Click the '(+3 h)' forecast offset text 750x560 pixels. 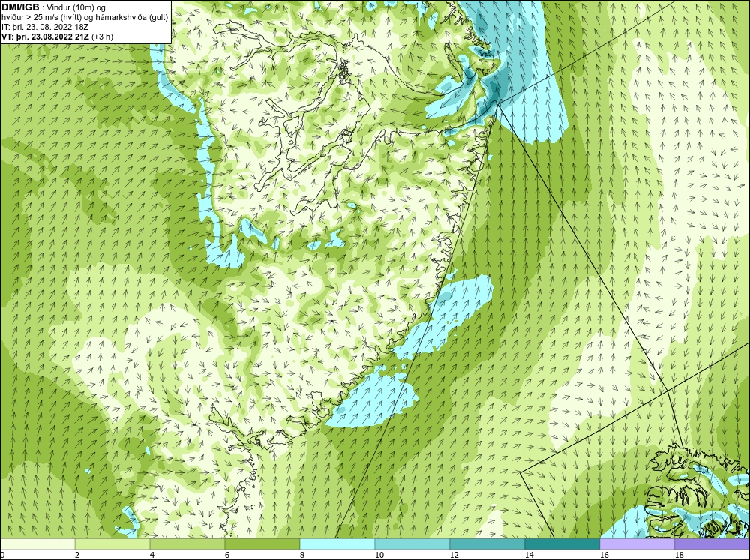102,37
